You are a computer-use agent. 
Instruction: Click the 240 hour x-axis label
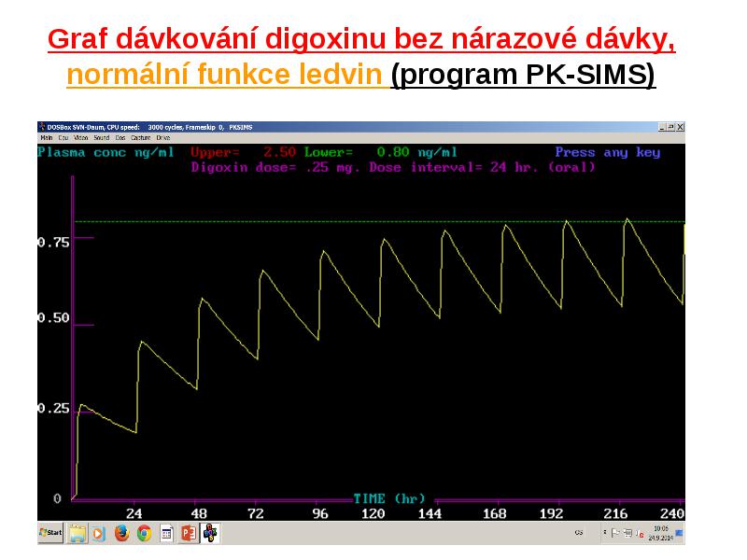coord(672,513)
